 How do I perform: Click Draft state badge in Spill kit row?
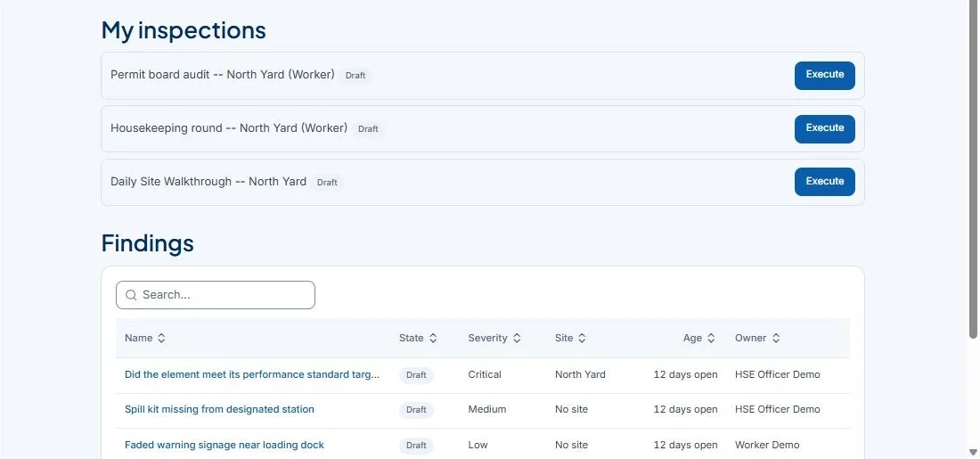pyautogui.click(x=416, y=410)
